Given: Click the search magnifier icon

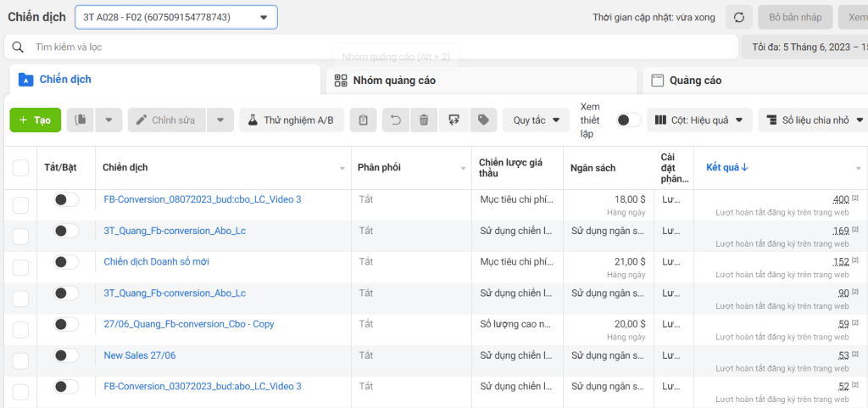Looking at the screenshot, I should (18, 47).
